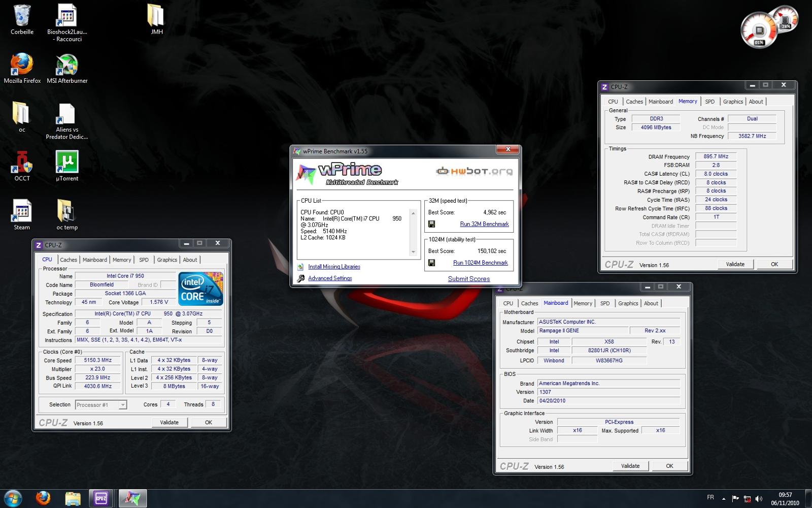Click the hwbot.org logo in wPrime
The height and width of the screenshot is (508, 812).
(x=475, y=171)
